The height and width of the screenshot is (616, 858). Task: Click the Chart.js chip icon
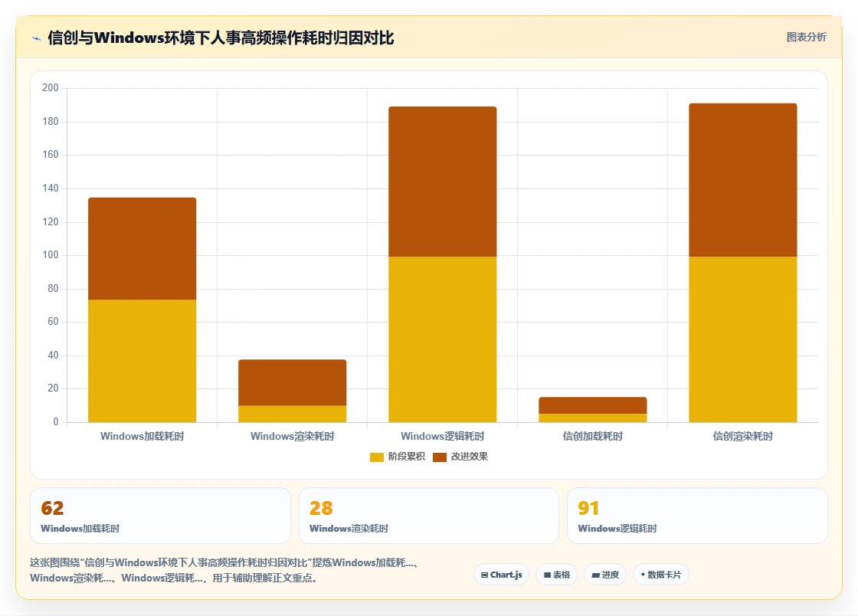pos(484,575)
